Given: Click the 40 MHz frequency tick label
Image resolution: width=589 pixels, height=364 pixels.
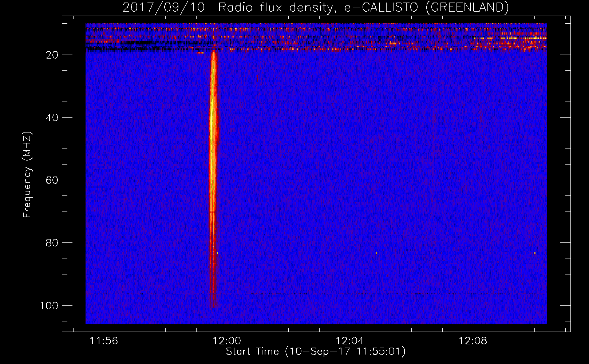Looking at the screenshot, I should coord(52,118).
